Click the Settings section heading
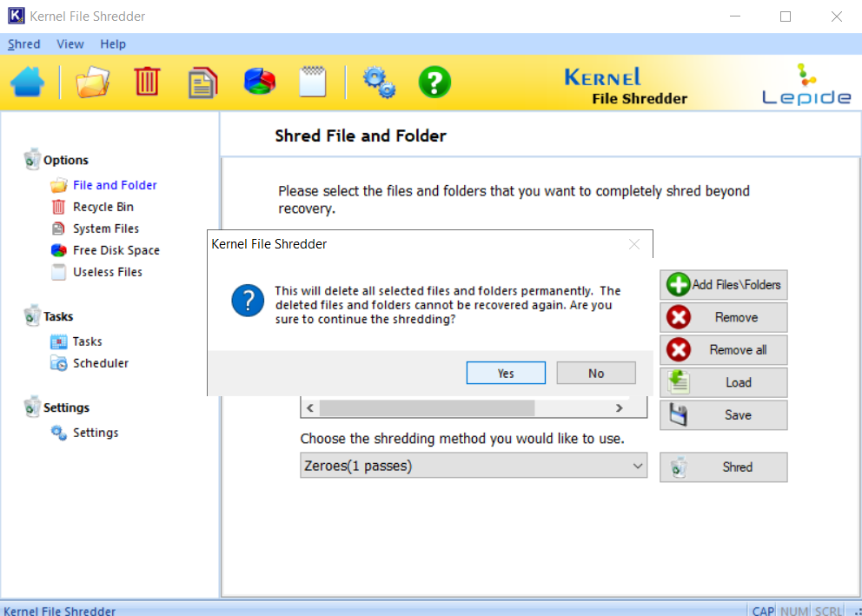The width and height of the screenshot is (862, 616). tap(67, 407)
